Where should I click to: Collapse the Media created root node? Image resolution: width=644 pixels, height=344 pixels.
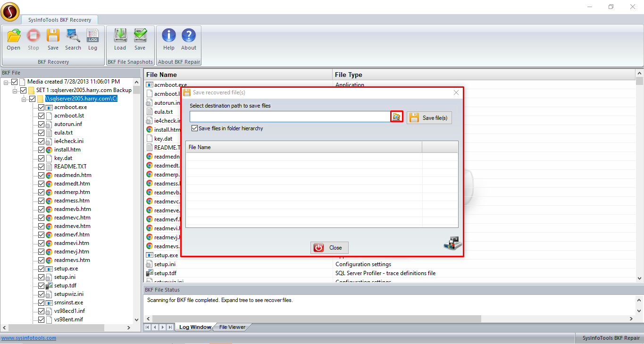pos(6,82)
